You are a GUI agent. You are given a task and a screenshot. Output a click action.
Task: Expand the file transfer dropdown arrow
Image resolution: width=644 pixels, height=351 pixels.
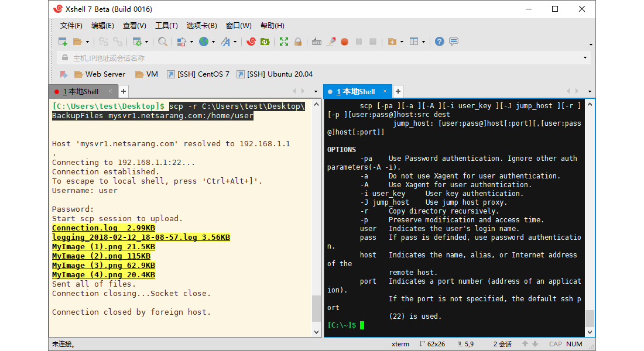(x=191, y=42)
